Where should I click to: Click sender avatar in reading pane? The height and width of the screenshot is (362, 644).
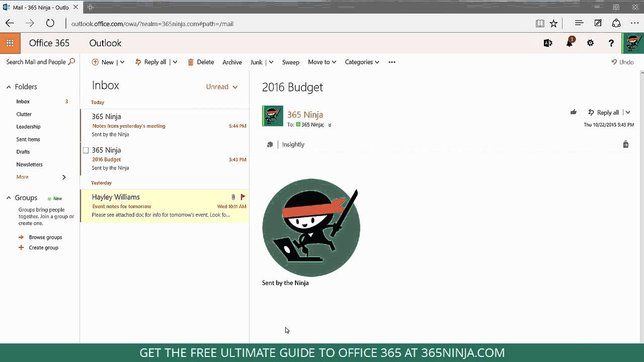tap(273, 116)
